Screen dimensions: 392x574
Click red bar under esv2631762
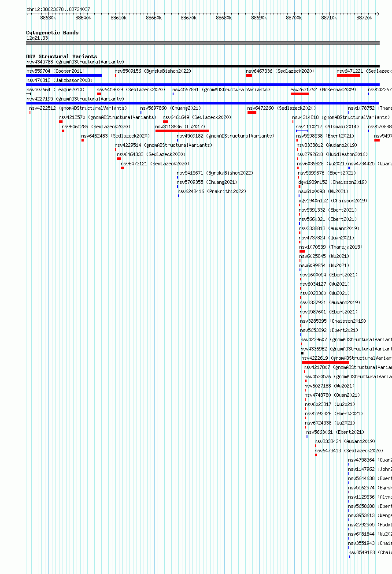pos(300,94)
